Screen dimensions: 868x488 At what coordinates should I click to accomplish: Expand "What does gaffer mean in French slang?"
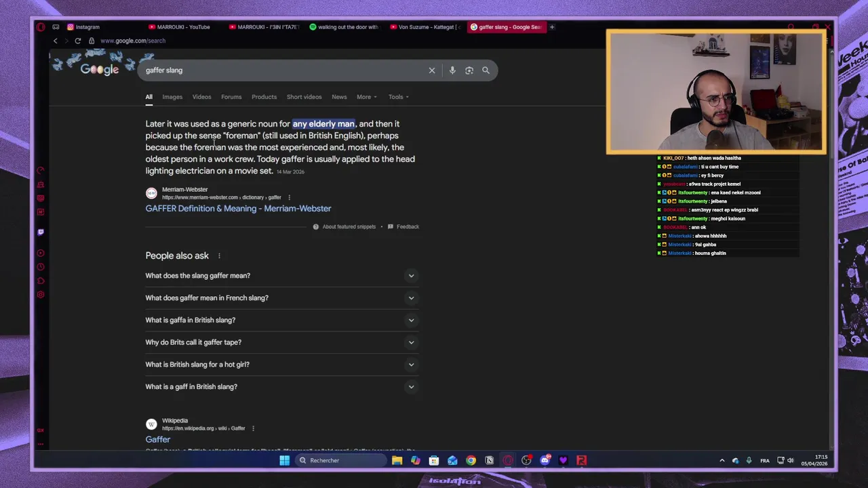(281, 298)
